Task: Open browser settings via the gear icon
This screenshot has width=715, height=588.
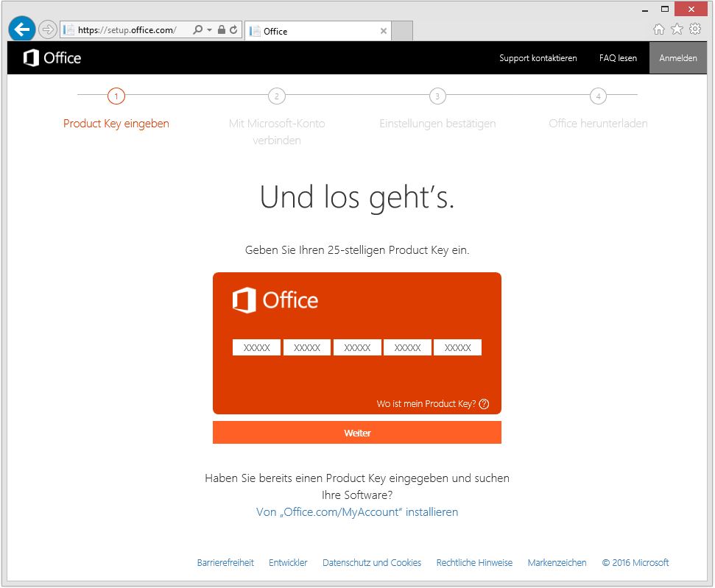Action: (x=695, y=29)
